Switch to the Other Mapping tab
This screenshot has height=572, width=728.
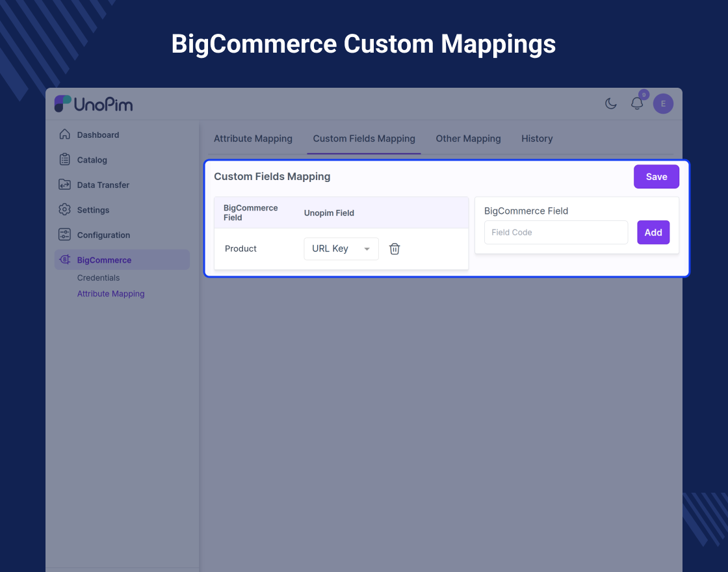click(x=468, y=138)
